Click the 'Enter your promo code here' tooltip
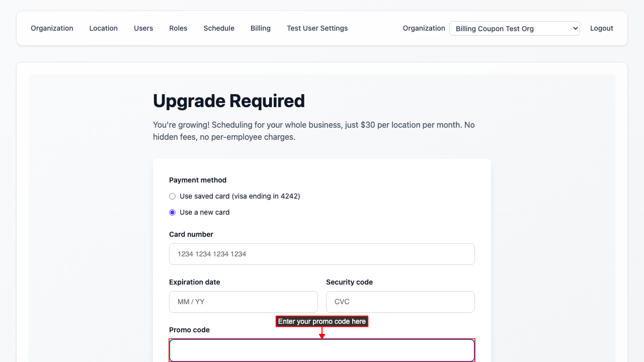 pos(322,321)
